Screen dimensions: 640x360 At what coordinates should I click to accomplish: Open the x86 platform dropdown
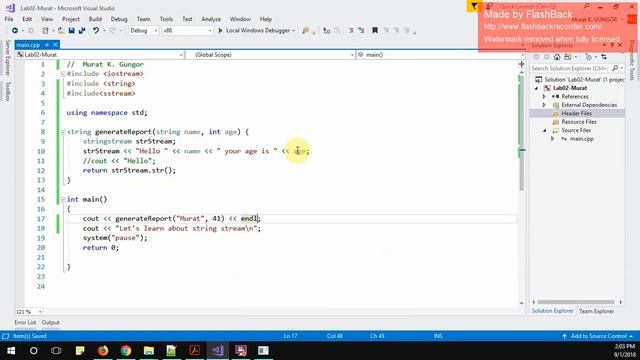[187, 31]
